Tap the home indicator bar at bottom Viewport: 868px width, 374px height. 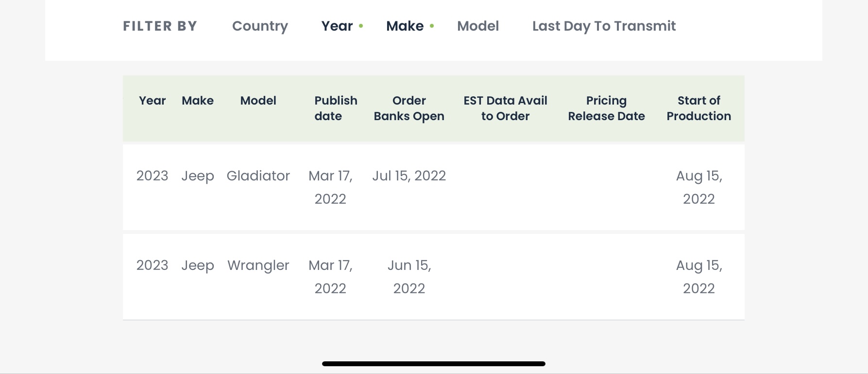coord(434,364)
